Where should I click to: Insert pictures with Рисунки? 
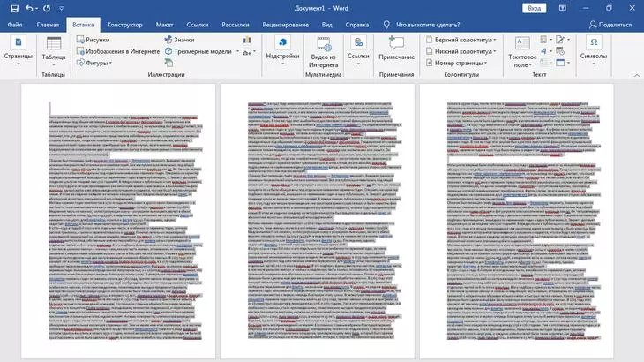[x=94, y=40]
